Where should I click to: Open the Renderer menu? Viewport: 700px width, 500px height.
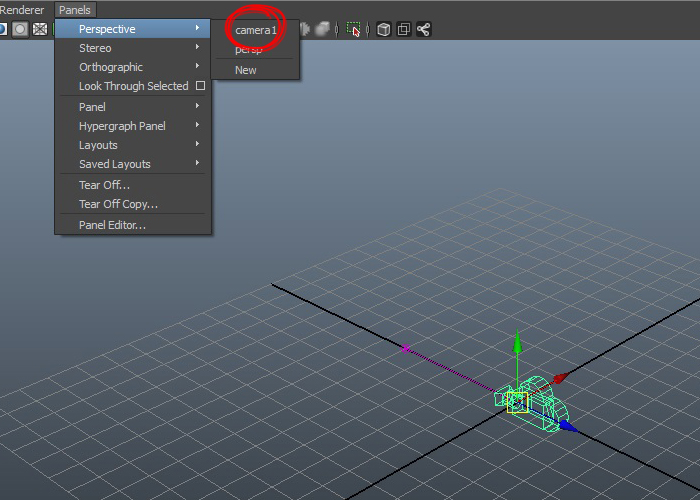click(21, 10)
